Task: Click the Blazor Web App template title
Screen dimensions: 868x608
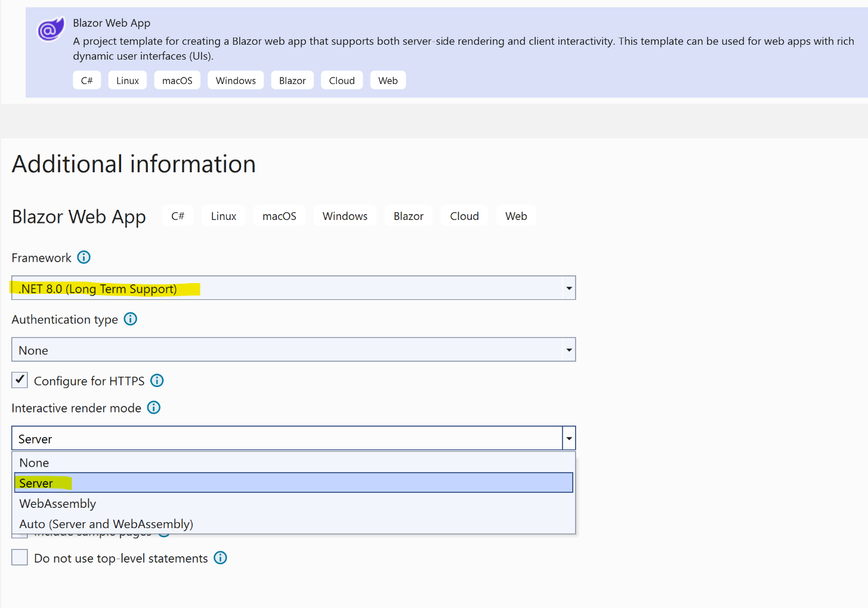Action: pyautogui.click(x=112, y=23)
